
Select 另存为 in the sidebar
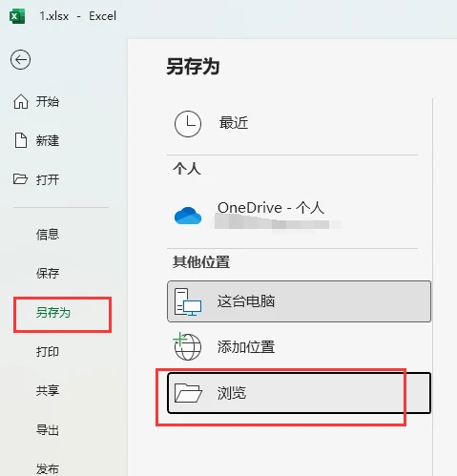(53, 313)
